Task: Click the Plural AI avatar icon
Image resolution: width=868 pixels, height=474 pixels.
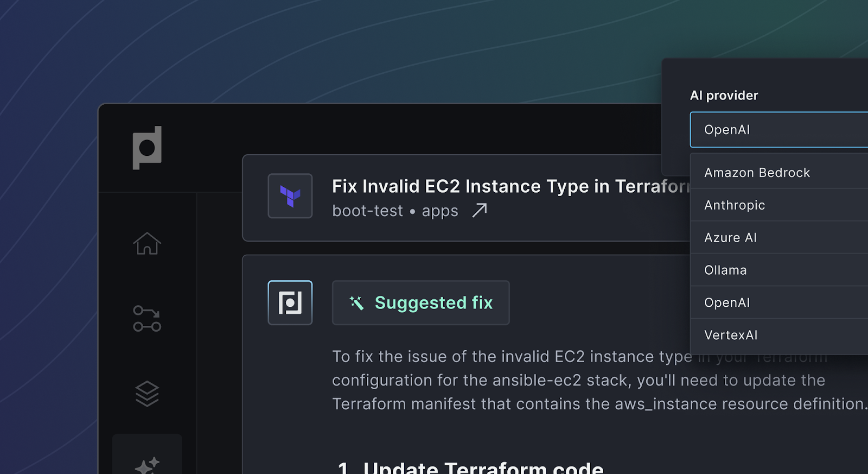Action: [290, 302]
